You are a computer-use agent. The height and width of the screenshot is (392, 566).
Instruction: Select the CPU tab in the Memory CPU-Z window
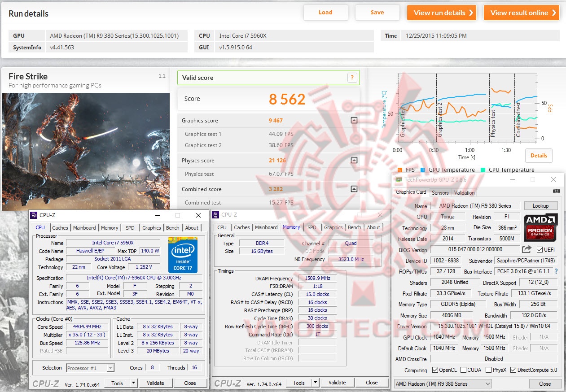[222, 227]
